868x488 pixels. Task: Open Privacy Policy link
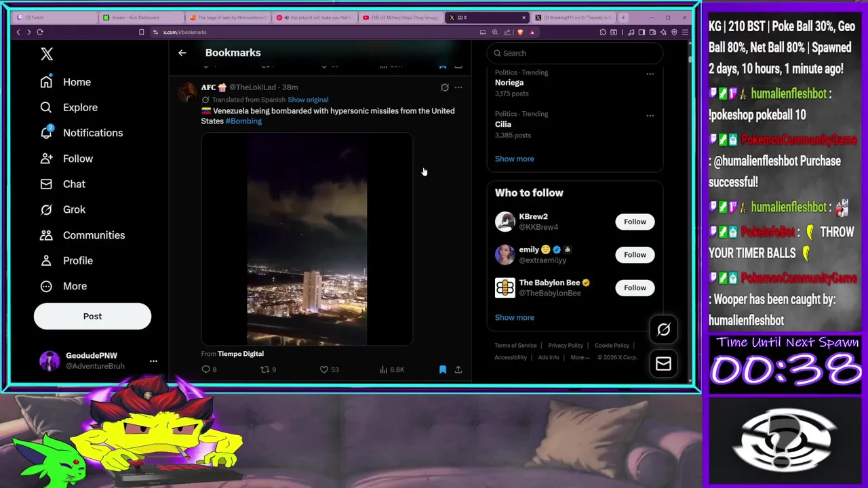click(x=566, y=346)
